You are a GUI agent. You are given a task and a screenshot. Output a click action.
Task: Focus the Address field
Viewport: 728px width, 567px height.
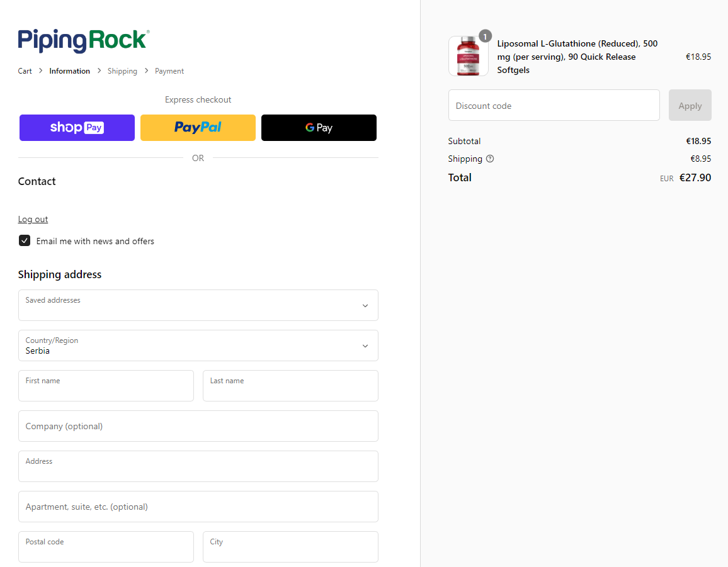click(x=198, y=466)
